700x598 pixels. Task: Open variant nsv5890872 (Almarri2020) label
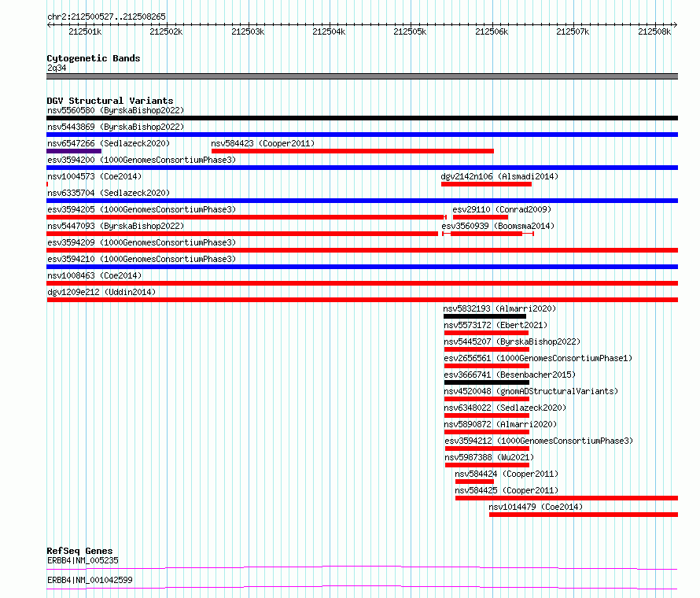500,424
